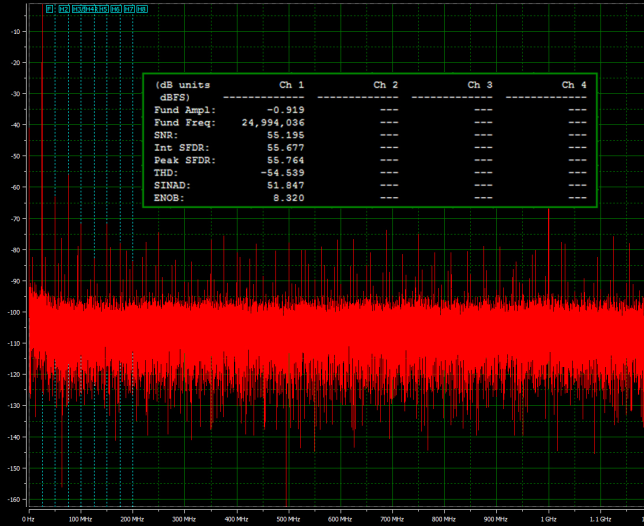This screenshot has width=644, height=526.
Task: Click the 600 MHz x-axis label
Action: click(x=340, y=519)
